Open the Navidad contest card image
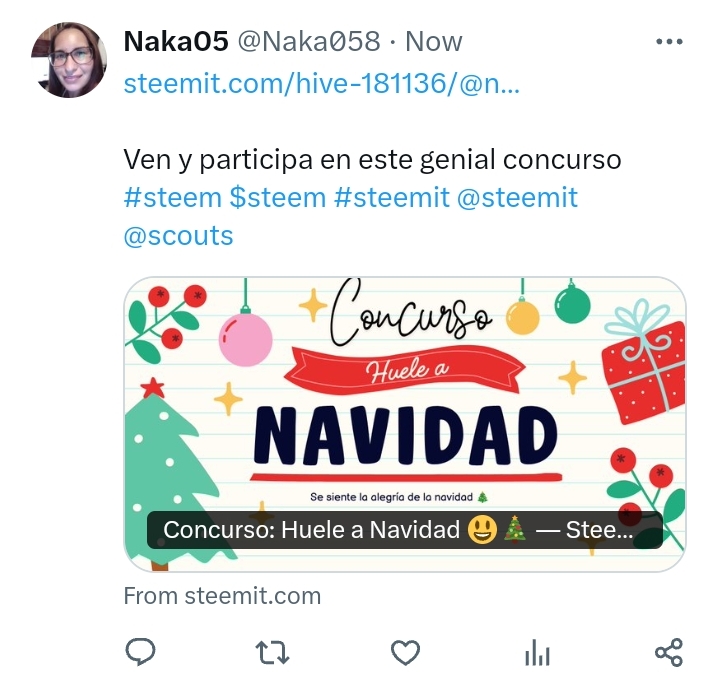This screenshot has height=686, width=719. pos(405,424)
